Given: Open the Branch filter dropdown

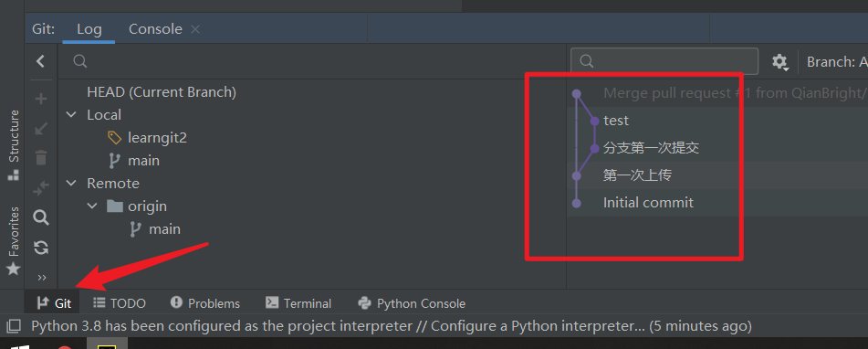Looking at the screenshot, I should [836, 61].
